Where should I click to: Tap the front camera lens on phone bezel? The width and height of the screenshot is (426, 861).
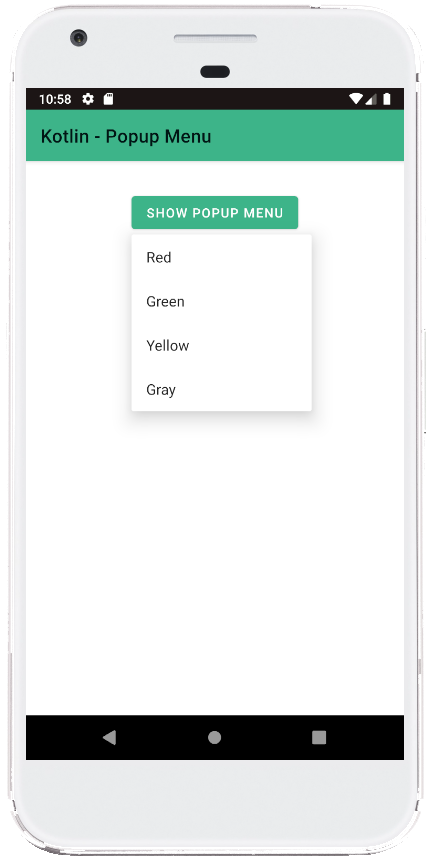(79, 38)
